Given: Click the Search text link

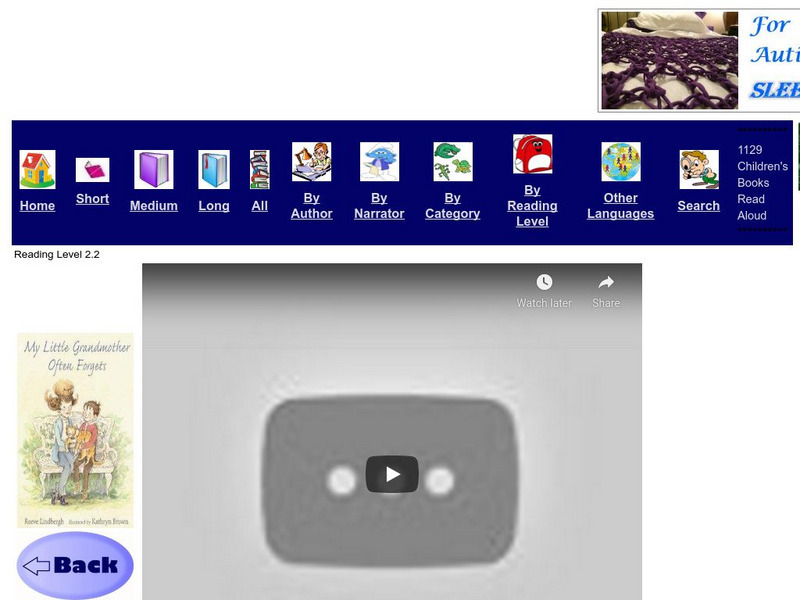Looking at the screenshot, I should tap(697, 205).
